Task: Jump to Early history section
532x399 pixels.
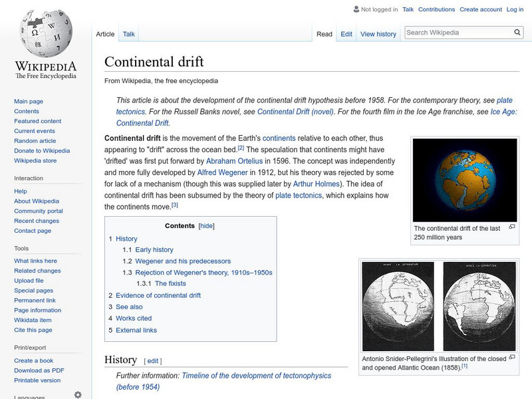Action: coord(154,250)
